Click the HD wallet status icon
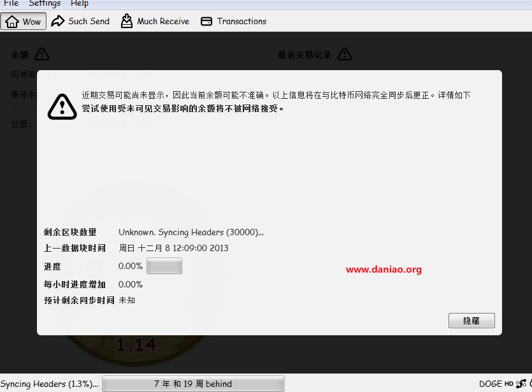 tap(509, 384)
